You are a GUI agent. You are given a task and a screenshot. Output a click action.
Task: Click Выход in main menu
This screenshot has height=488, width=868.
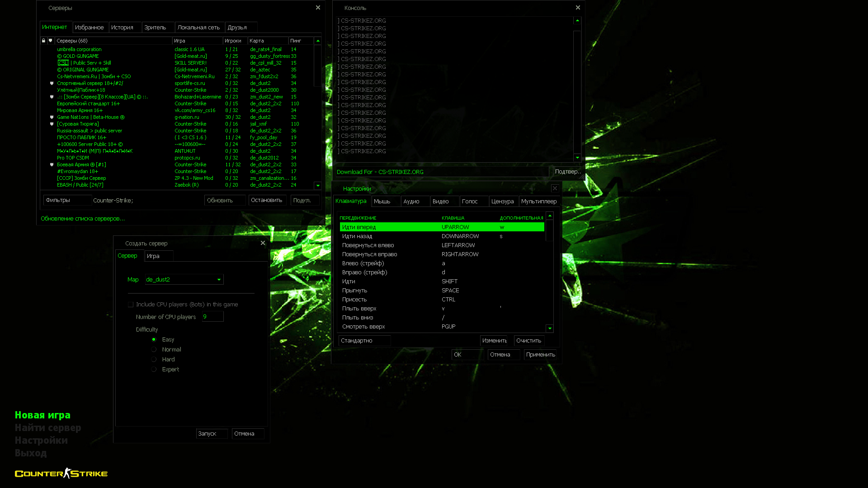31,453
